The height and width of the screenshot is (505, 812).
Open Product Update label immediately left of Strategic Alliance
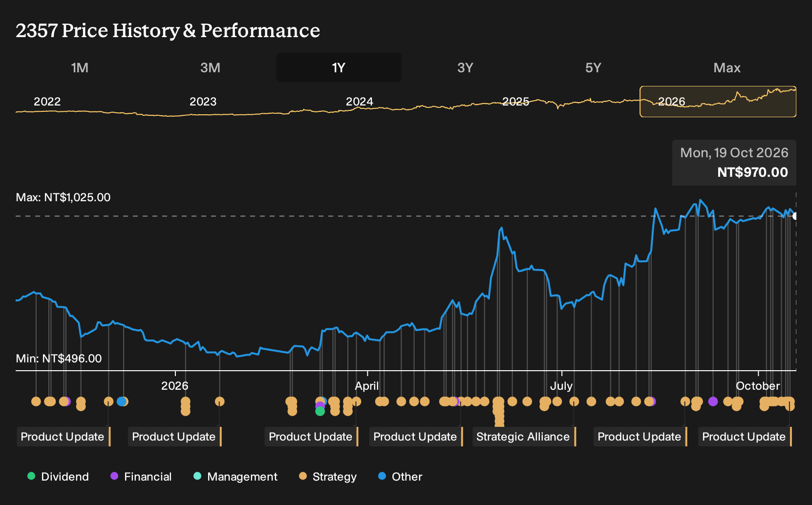(416, 437)
